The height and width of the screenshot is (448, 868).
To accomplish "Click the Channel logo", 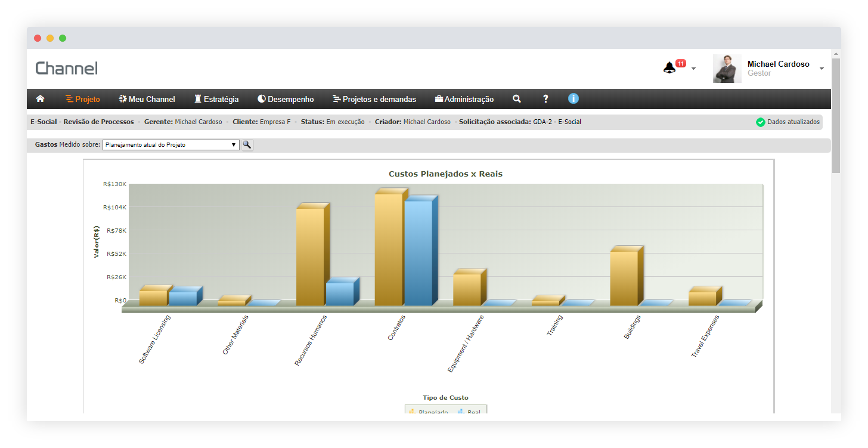I will 66,69.
